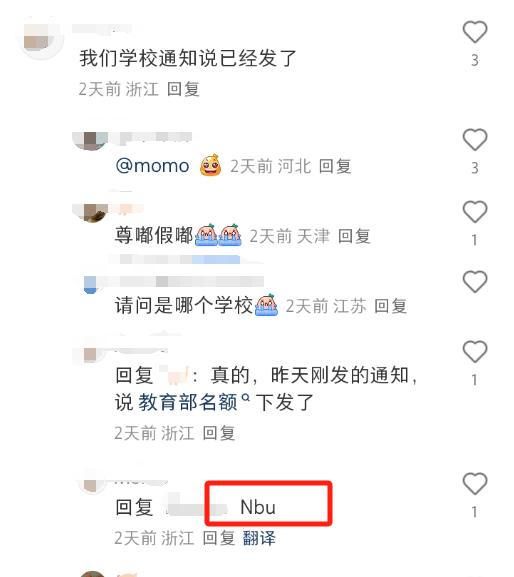The height and width of the screenshot is (577, 514).
Task: Tap the heart beside the "Nbu" reply
Action: click(475, 483)
